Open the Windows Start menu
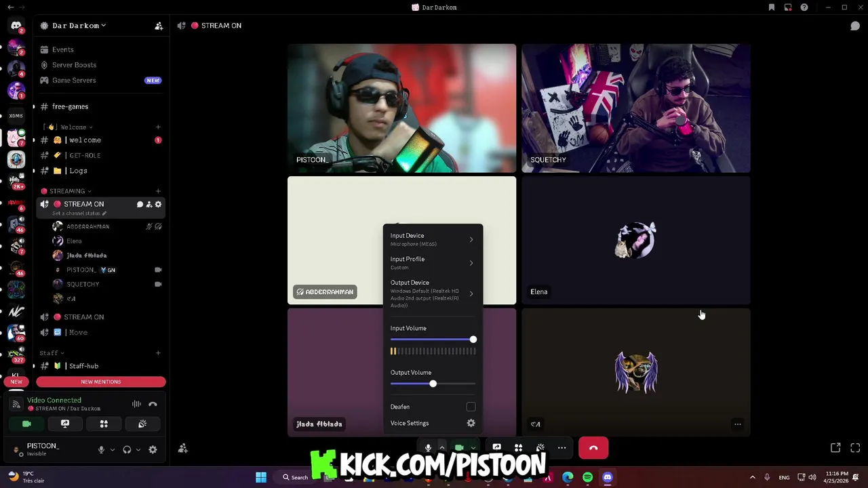Image resolution: width=868 pixels, height=488 pixels. pyautogui.click(x=261, y=477)
